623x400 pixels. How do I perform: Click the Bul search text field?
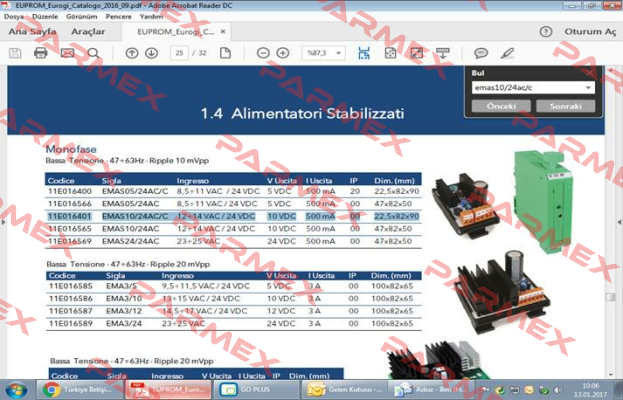point(528,87)
